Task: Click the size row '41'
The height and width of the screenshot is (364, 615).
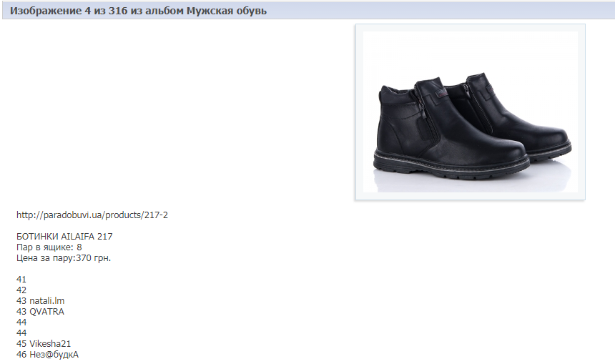Action: [x=21, y=280]
